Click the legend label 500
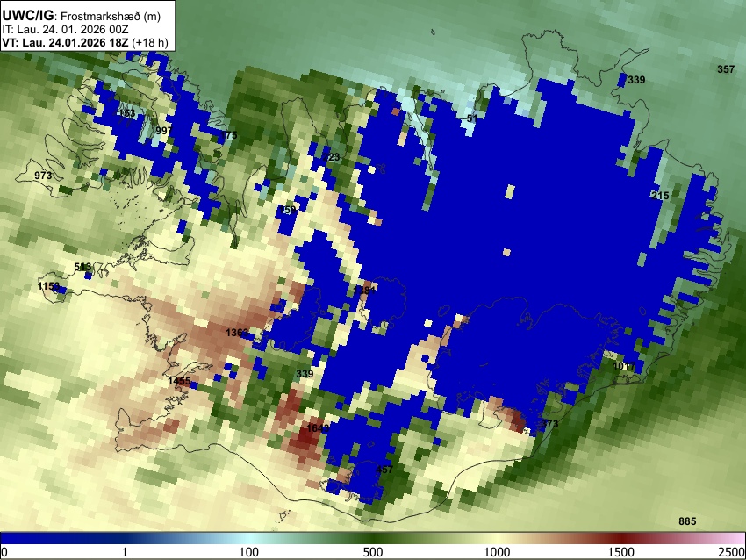The width and height of the screenshot is (746, 560). point(372,552)
